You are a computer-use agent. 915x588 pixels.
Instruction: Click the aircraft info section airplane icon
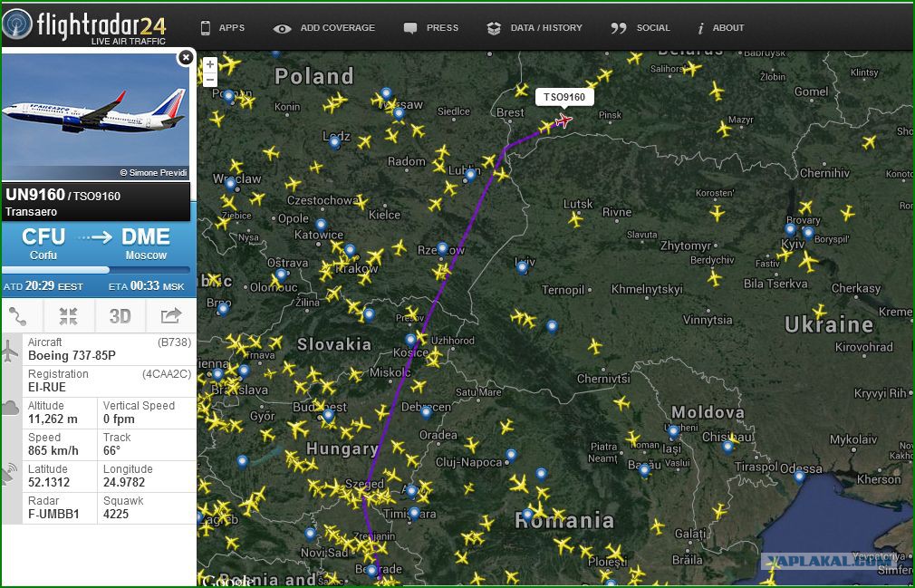tap(10, 352)
